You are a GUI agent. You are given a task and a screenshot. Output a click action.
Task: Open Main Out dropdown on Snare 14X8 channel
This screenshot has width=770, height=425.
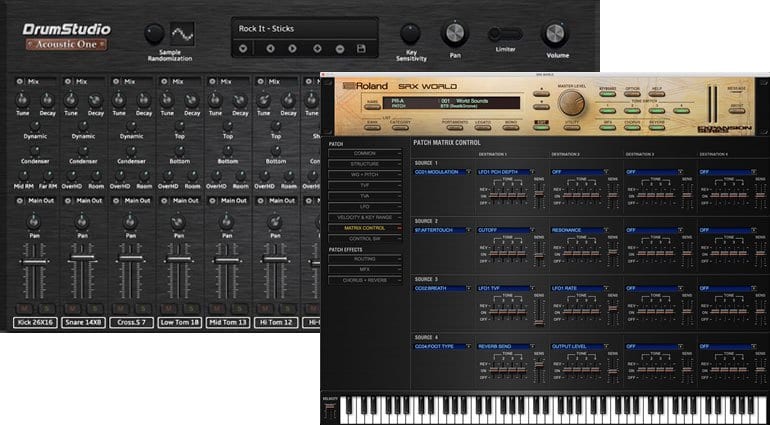85,200
